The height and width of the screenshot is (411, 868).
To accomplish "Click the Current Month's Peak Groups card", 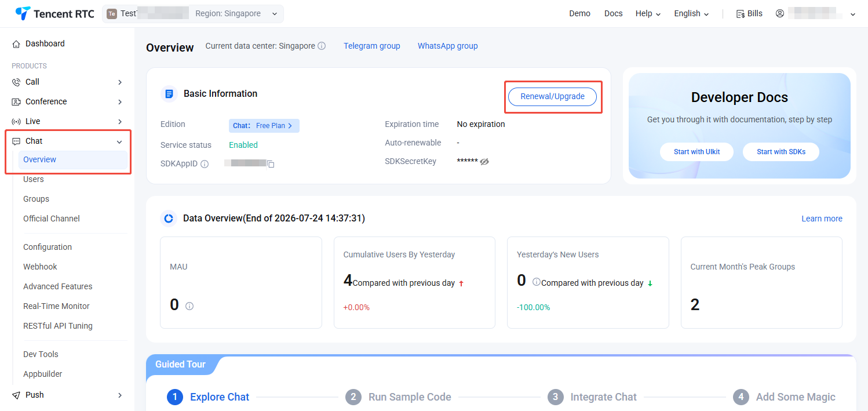I will coord(761,282).
